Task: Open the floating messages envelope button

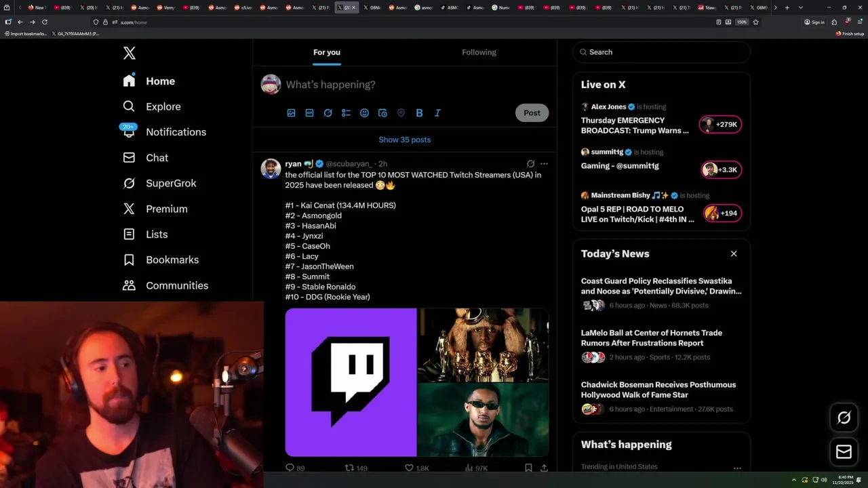Action: [844, 451]
